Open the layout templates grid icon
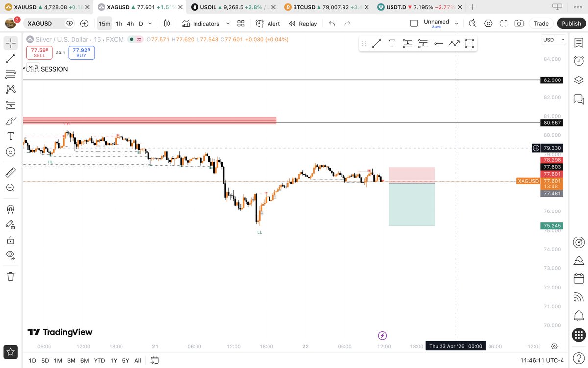588x368 pixels. [x=241, y=24]
